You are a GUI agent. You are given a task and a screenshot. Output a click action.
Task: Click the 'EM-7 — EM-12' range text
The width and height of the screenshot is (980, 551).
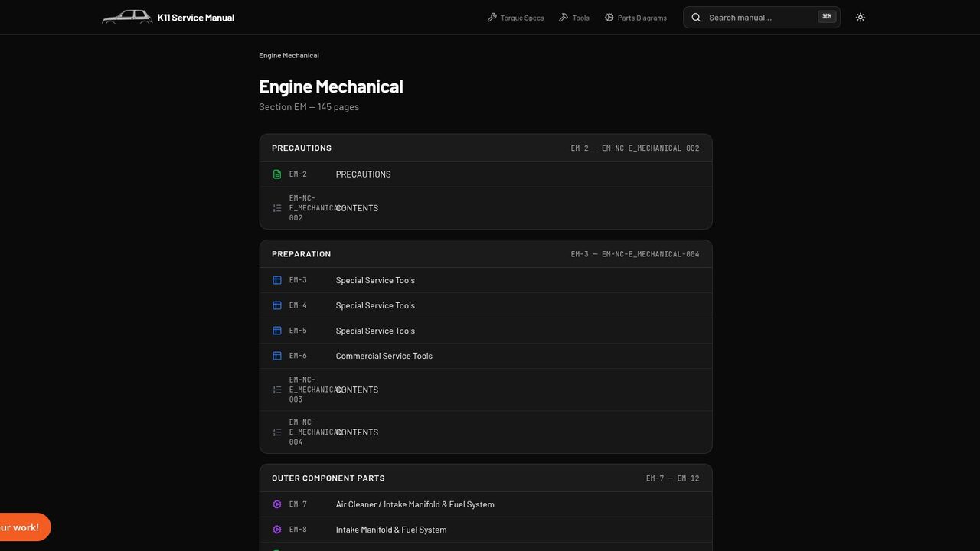(672, 478)
